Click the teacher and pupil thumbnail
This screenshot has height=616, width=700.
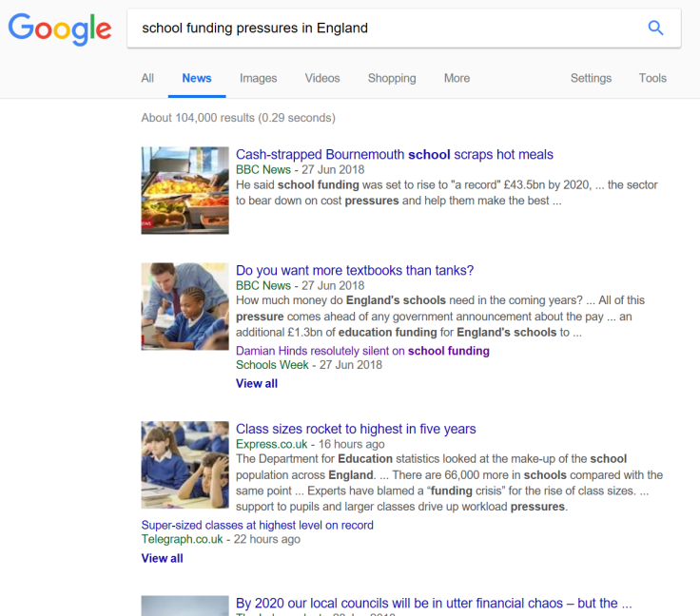(185, 306)
